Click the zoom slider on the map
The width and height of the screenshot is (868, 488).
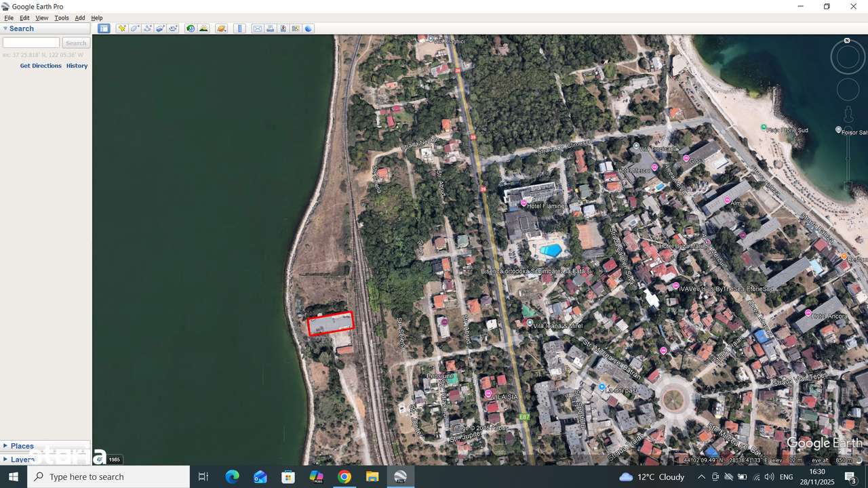point(848,157)
